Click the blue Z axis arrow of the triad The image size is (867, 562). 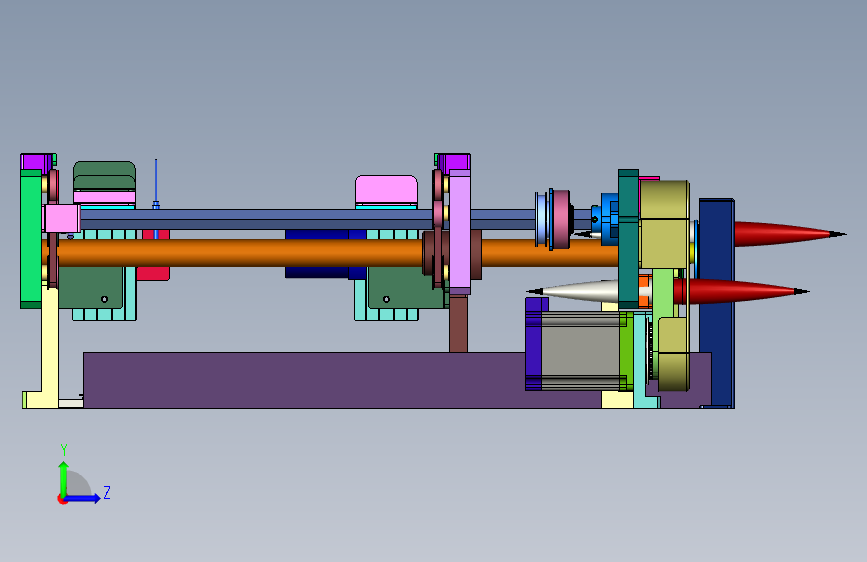pyautogui.click(x=83, y=498)
